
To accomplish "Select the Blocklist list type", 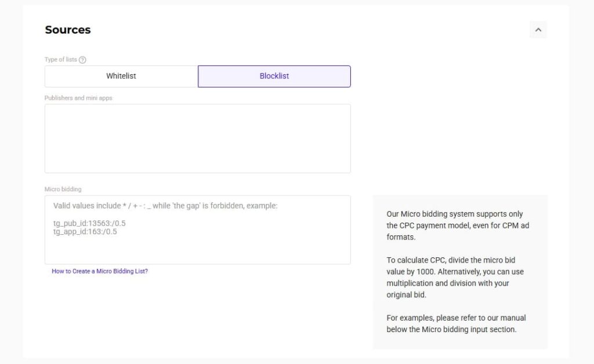I will [274, 76].
